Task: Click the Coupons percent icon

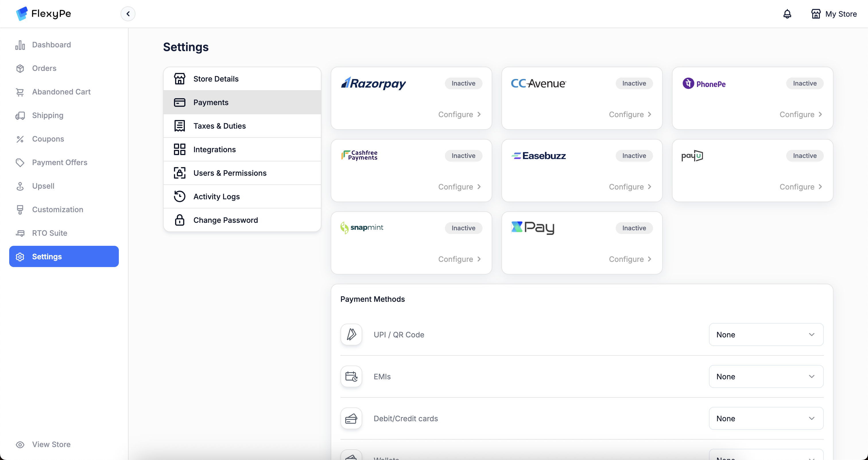Action: click(x=20, y=139)
